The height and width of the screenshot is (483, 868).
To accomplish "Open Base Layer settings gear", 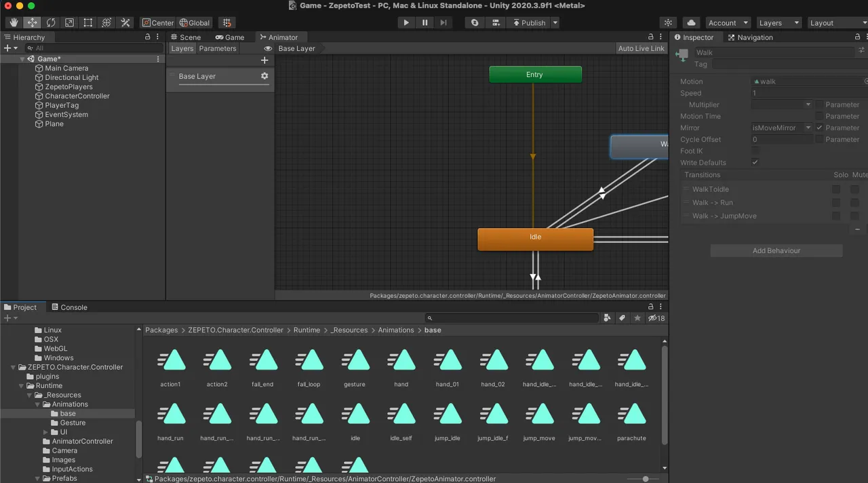I will point(264,76).
